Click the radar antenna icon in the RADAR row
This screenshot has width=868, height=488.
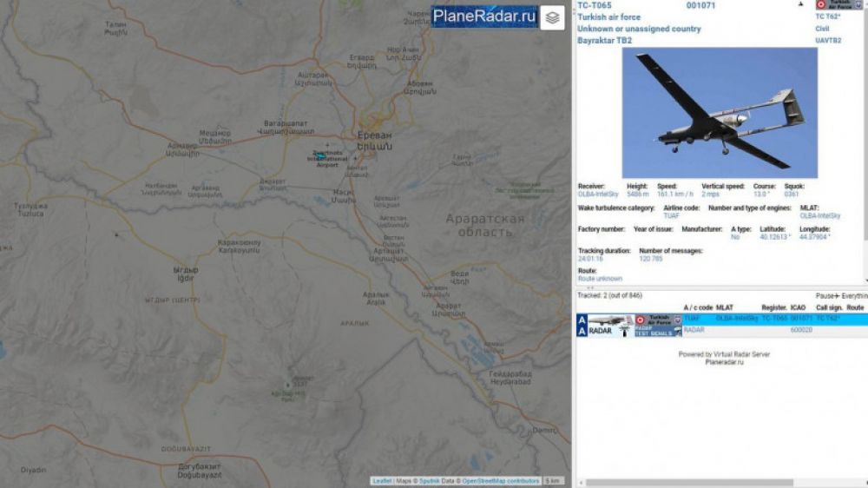pos(624,331)
